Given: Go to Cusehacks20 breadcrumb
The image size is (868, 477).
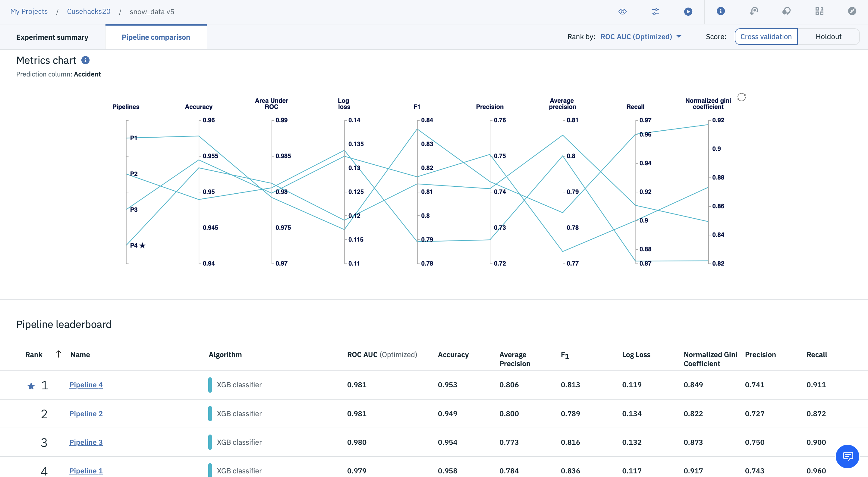Looking at the screenshot, I should [89, 11].
